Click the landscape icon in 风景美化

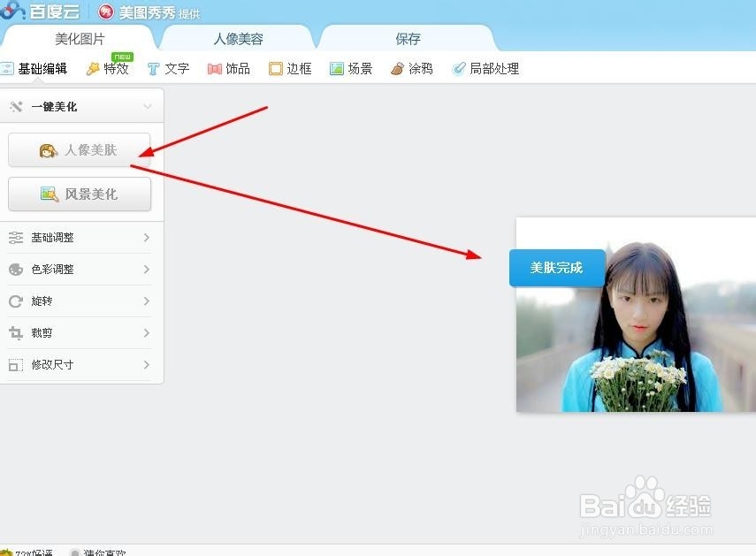click(x=50, y=194)
